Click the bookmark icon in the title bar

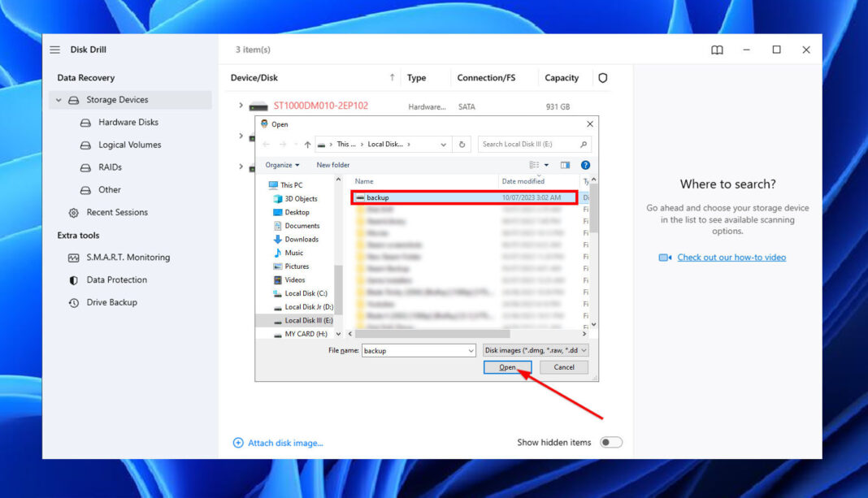[x=717, y=50]
